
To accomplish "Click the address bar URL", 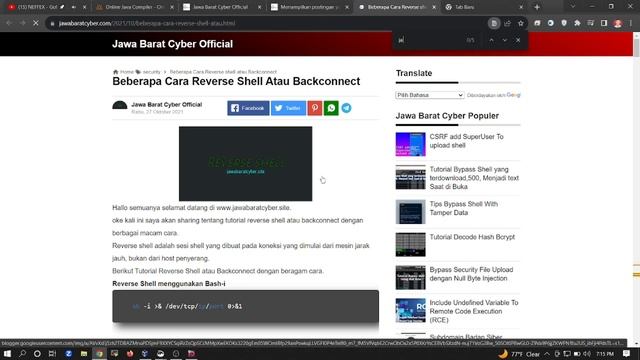I will tap(147, 23).
